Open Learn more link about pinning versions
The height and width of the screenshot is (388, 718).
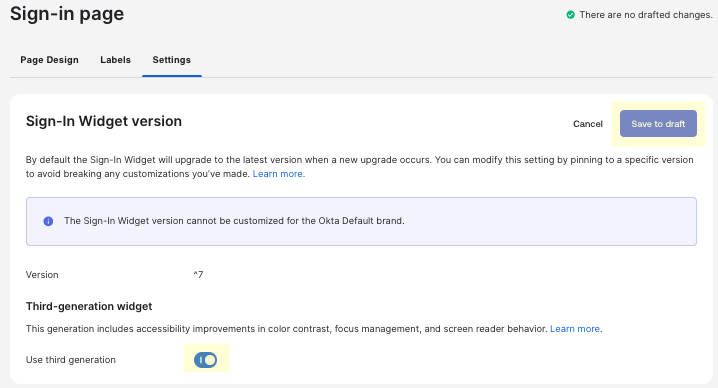pyautogui.click(x=278, y=174)
